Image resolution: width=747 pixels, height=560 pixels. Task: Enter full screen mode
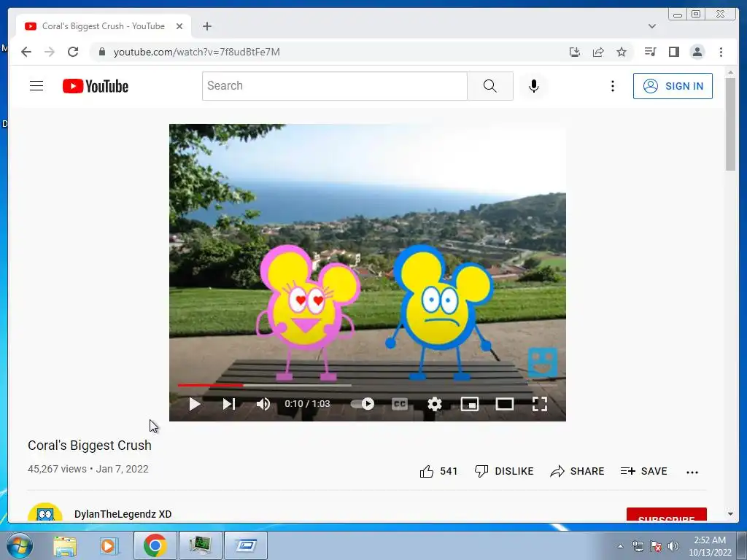click(x=539, y=404)
